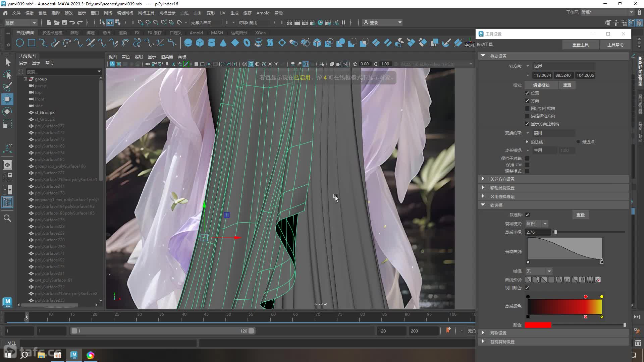The width and height of the screenshot is (644, 362).
Task: Toggle the 位置 checkbox
Action: pyautogui.click(x=527, y=93)
